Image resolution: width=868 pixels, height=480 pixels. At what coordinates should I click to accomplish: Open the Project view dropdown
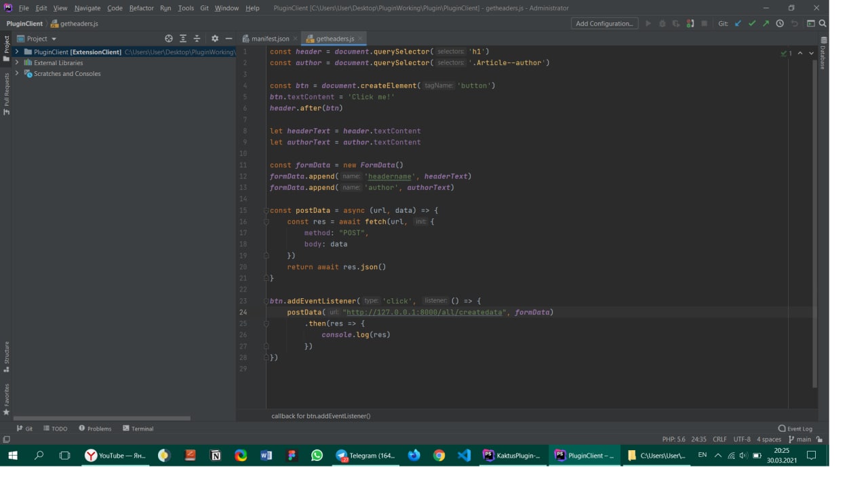[54, 39]
